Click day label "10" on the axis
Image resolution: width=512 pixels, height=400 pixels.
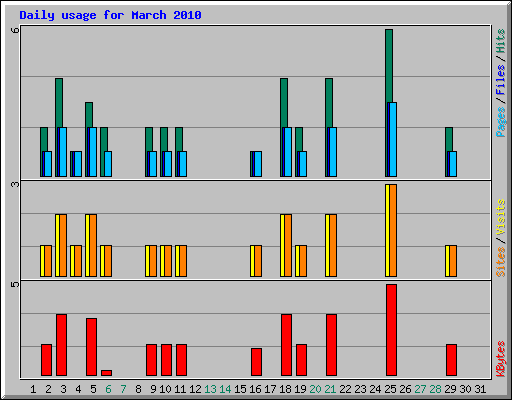(165, 389)
